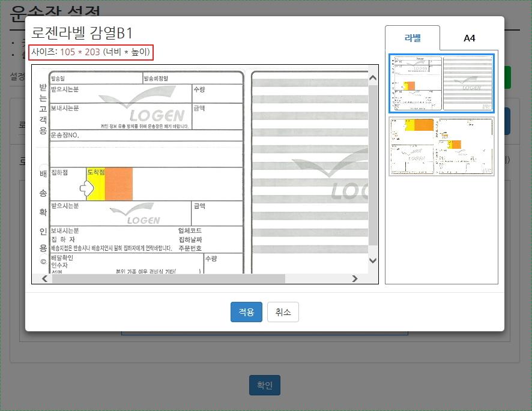
Task: Click the 확인 button behind the dialog
Action: (265, 385)
